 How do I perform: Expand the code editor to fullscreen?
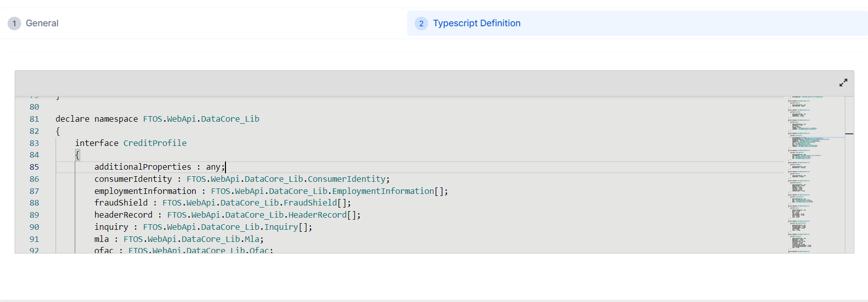click(x=843, y=83)
